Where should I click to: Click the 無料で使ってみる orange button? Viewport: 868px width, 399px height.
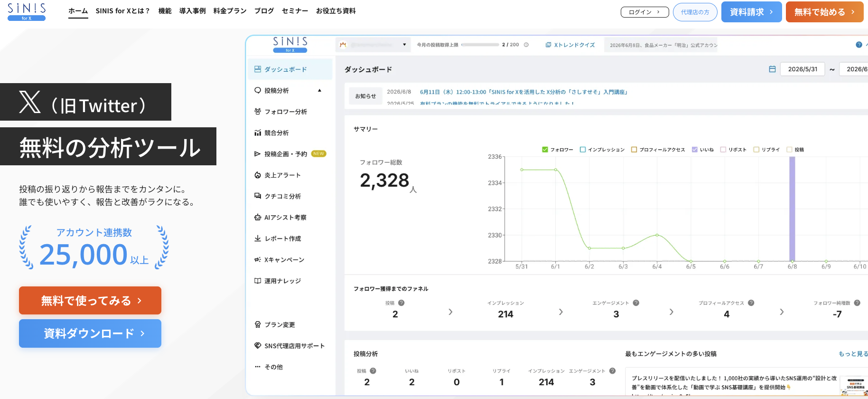[90, 301]
